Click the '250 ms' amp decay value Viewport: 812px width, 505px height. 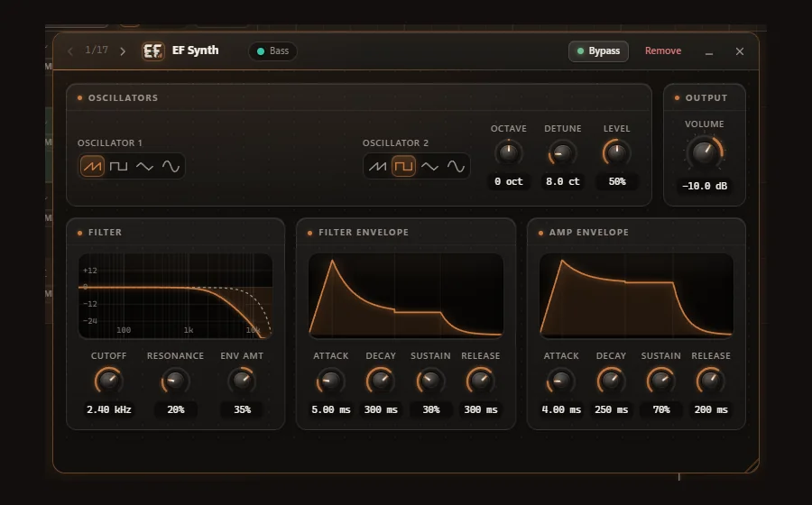coord(611,409)
